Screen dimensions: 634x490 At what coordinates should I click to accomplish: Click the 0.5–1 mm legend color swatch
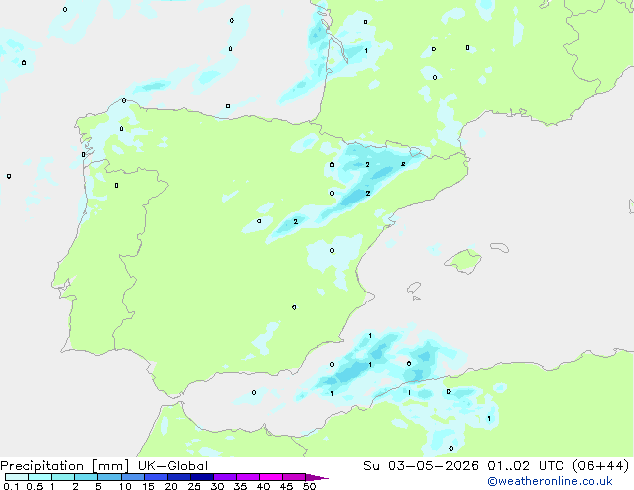tap(40, 477)
